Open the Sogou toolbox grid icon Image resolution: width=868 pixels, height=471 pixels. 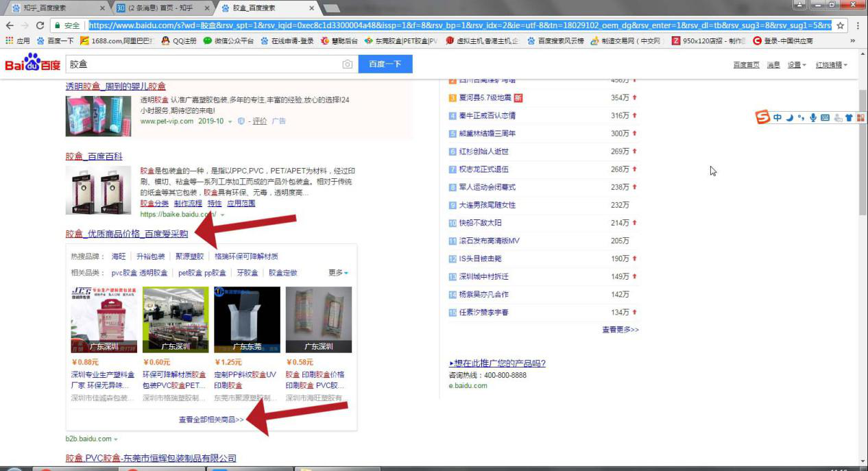(860, 118)
